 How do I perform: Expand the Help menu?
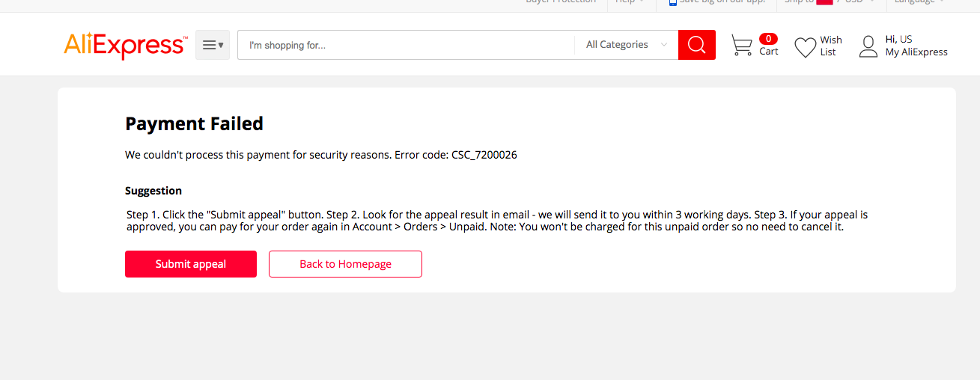[630, 2]
